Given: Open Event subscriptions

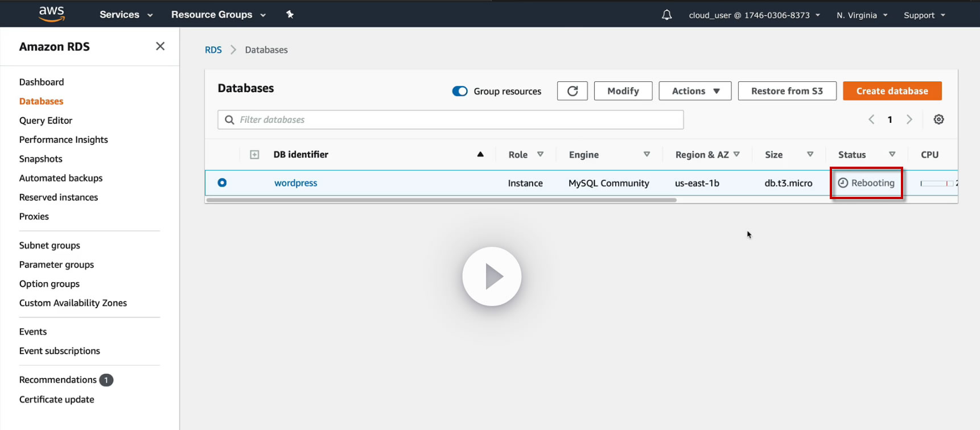Looking at the screenshot, I should pos(60,351).
